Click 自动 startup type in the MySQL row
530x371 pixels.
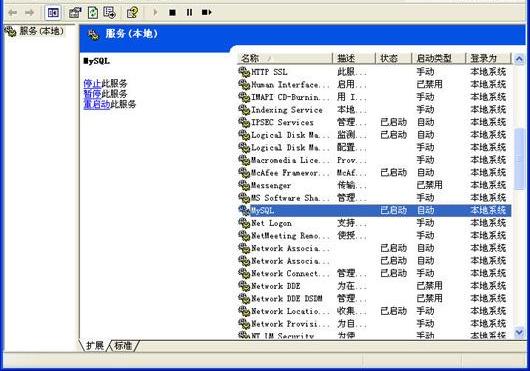(x=426, y=211)
